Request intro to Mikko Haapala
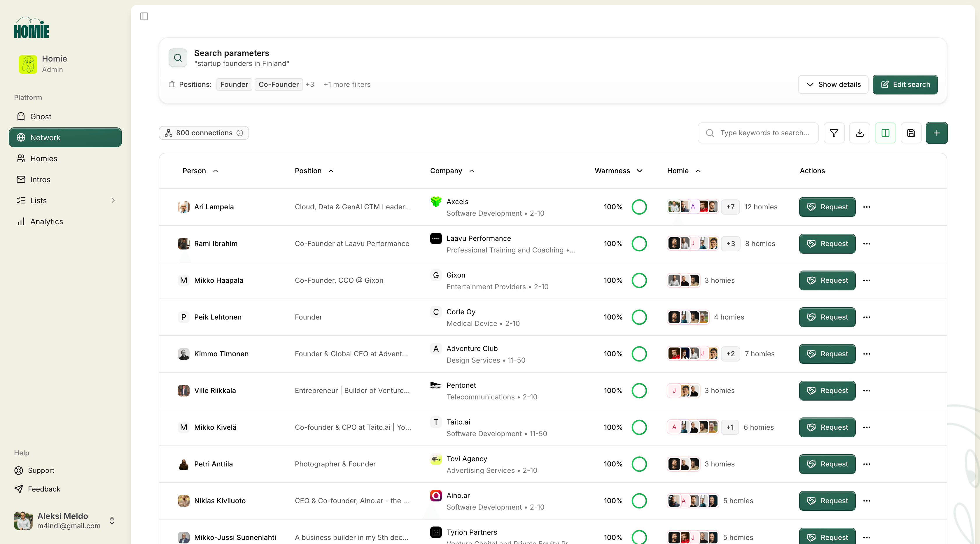Viewport: 980px width, 544px height. coord(827,280)
